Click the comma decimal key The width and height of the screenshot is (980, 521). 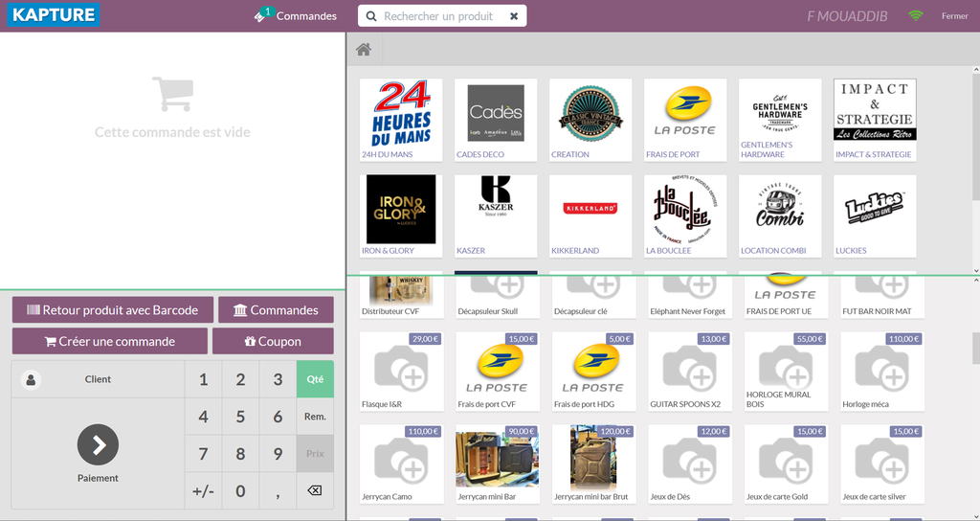point(278,491)
